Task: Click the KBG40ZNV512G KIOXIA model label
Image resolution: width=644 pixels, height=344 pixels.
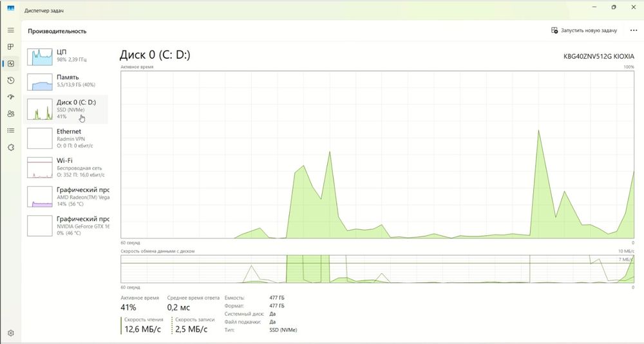Action: tap(599, 57)
